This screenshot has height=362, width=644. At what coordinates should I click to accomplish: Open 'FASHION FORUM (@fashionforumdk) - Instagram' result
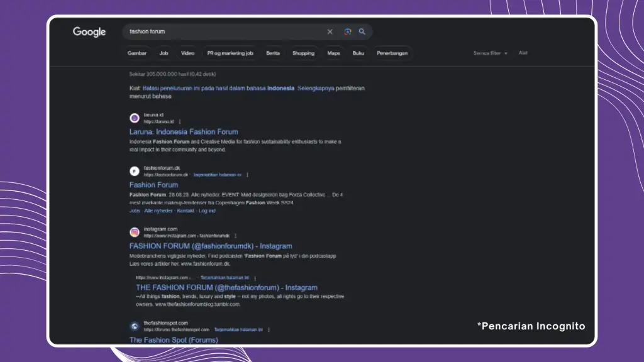[211, 246]
